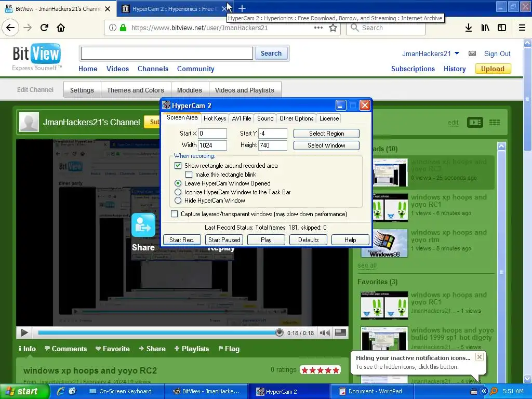
Task: Open a new browser tab with plus icon
Action: pos(242,8)
